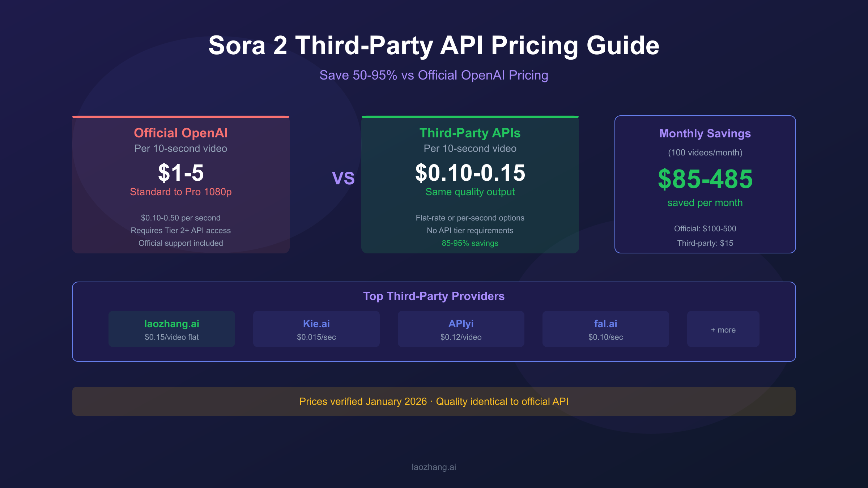
Task: Click the $85-485 savings amount
Action: 705,179
